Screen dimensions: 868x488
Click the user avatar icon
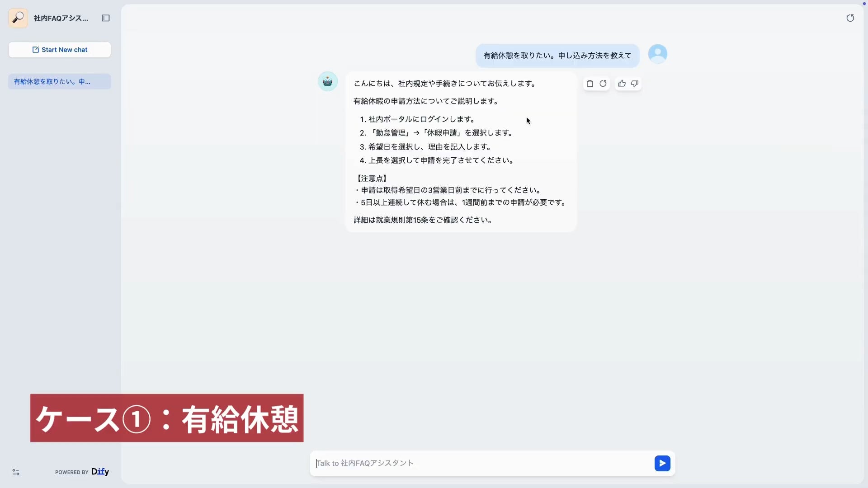(x=657, y=54)
